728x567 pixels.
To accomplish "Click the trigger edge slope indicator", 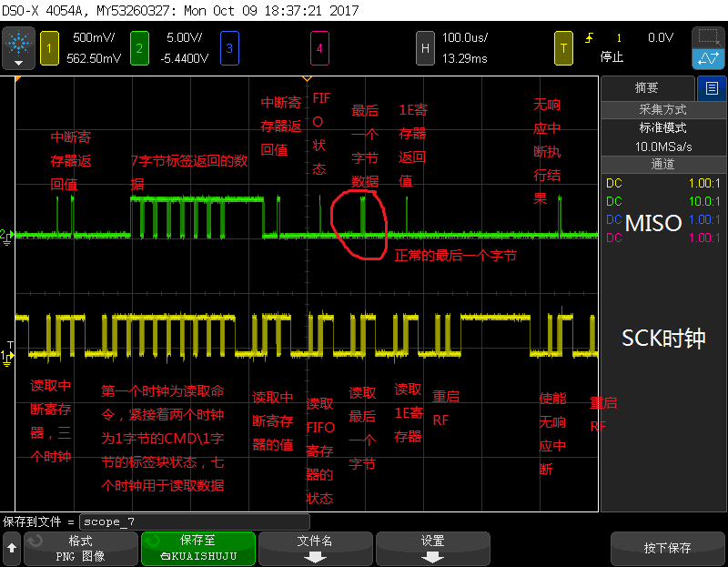I will click(589, 38).
